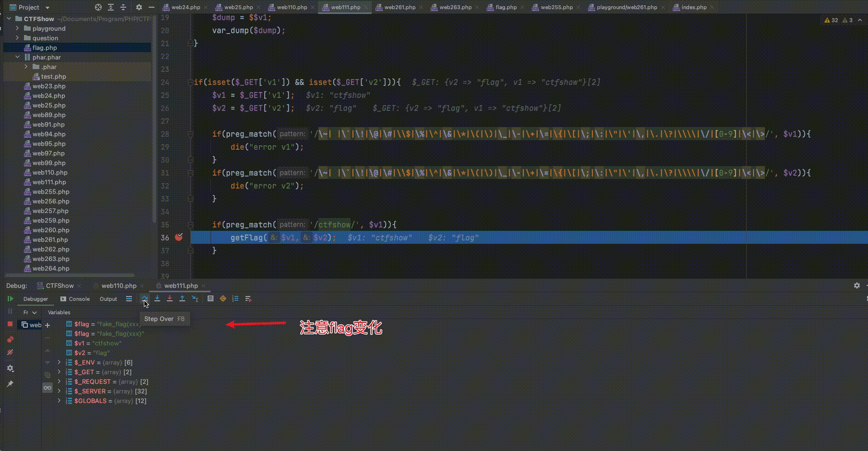Expand the $_SERVER array variable
The height and width of the screenshot is (451, 868).
(x=59, y=391)
